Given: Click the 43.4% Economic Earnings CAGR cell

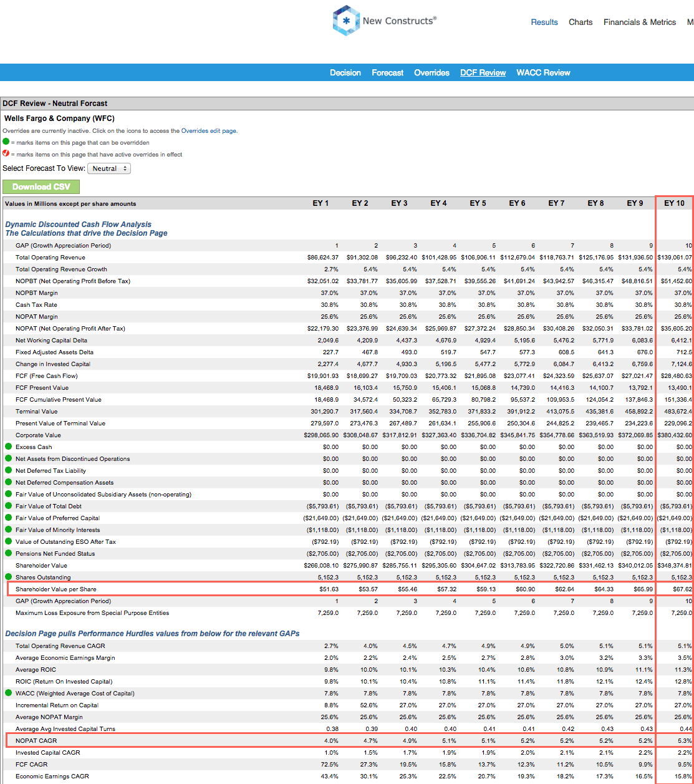Looking at the screenshot, I should (x=330, y=776).
